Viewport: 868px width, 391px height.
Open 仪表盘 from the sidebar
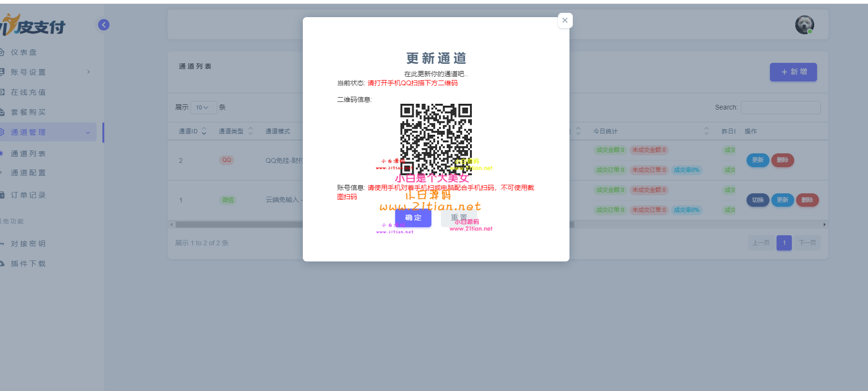[x=24, y=52]
